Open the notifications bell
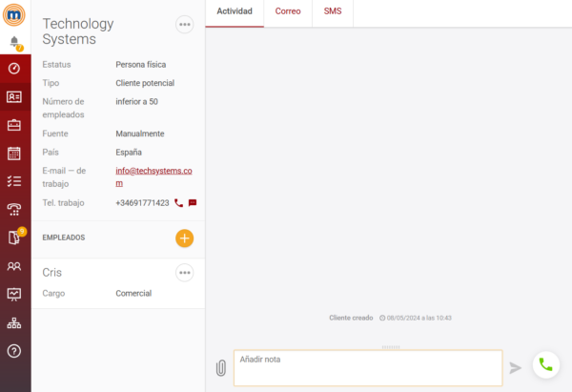This screenshot has height=392, width=572. pos(14,42)
